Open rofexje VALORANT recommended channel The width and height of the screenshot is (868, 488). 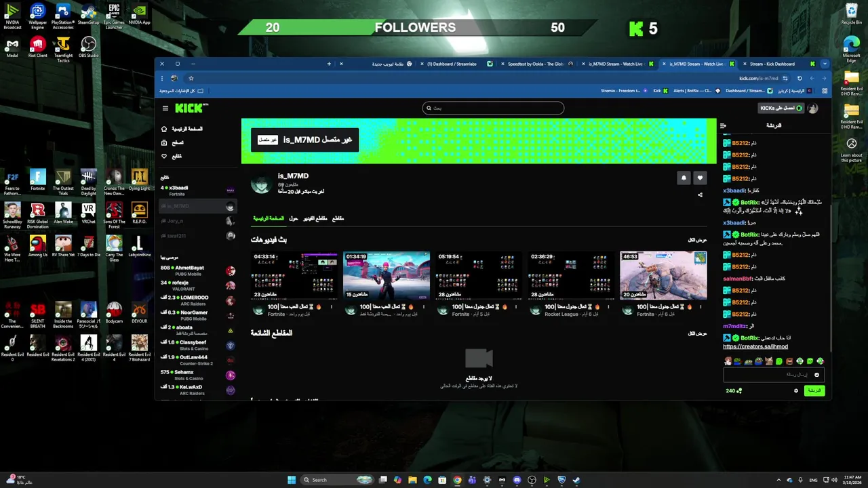(197, 285)
